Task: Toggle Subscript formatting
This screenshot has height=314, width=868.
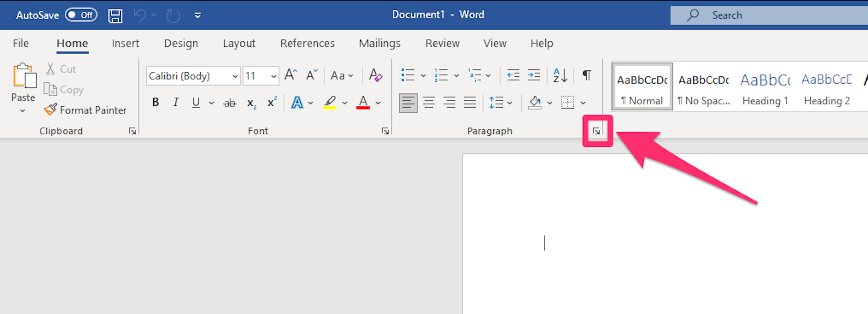Action: click(251, 103)
